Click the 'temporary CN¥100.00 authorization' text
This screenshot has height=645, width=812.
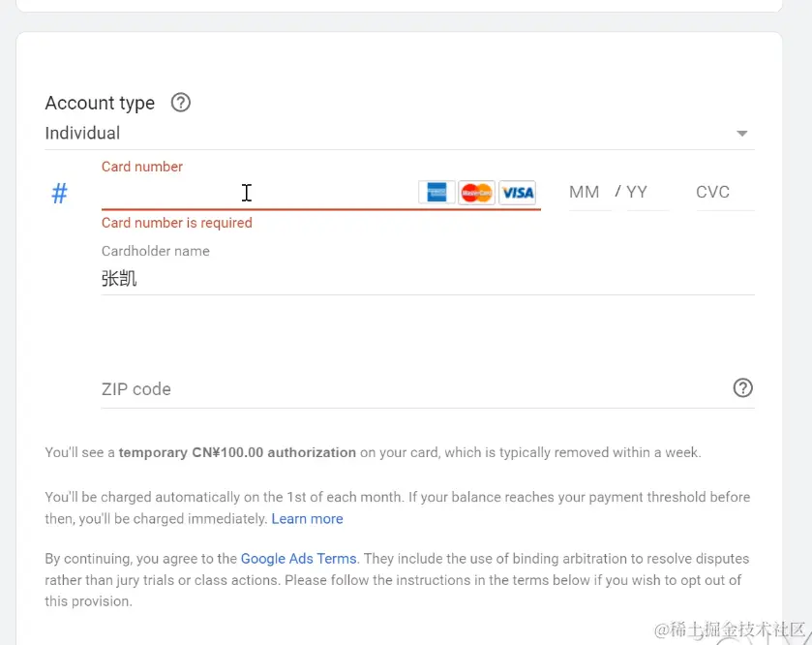click(x=237, y=453)
